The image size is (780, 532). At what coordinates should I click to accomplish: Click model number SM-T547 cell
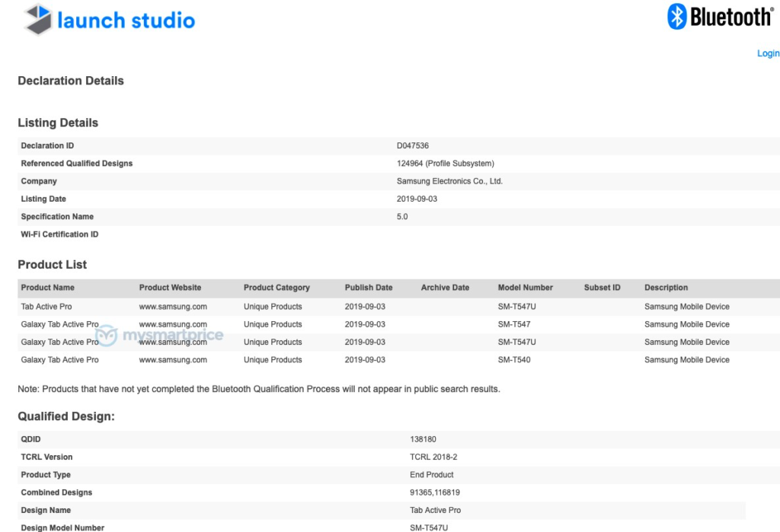(x=514, y=324)
